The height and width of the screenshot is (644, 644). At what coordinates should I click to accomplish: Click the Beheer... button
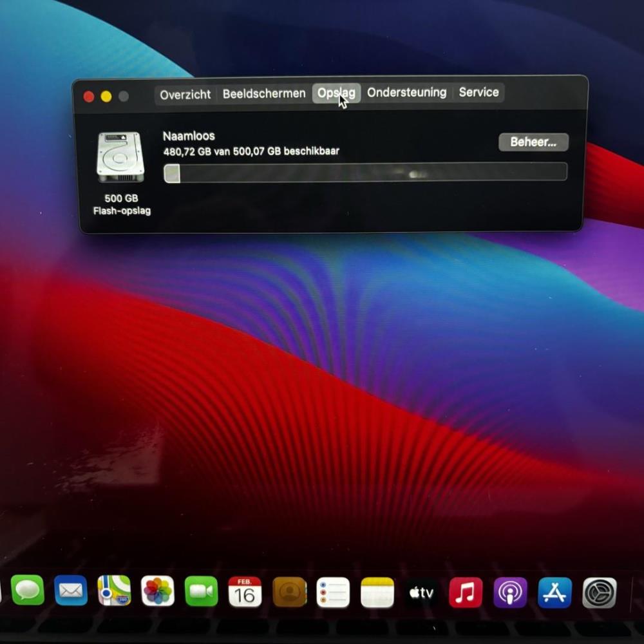(x=533, y=142)
